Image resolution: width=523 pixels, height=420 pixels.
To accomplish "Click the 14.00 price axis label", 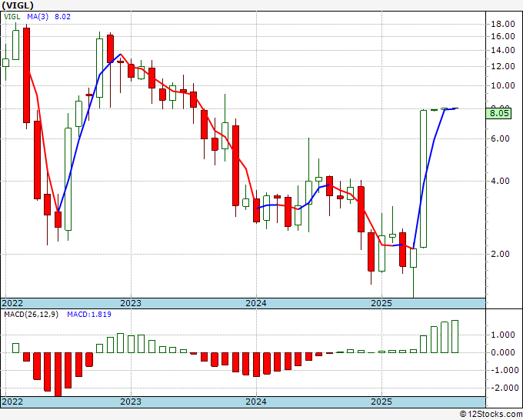I will [503, 50].
